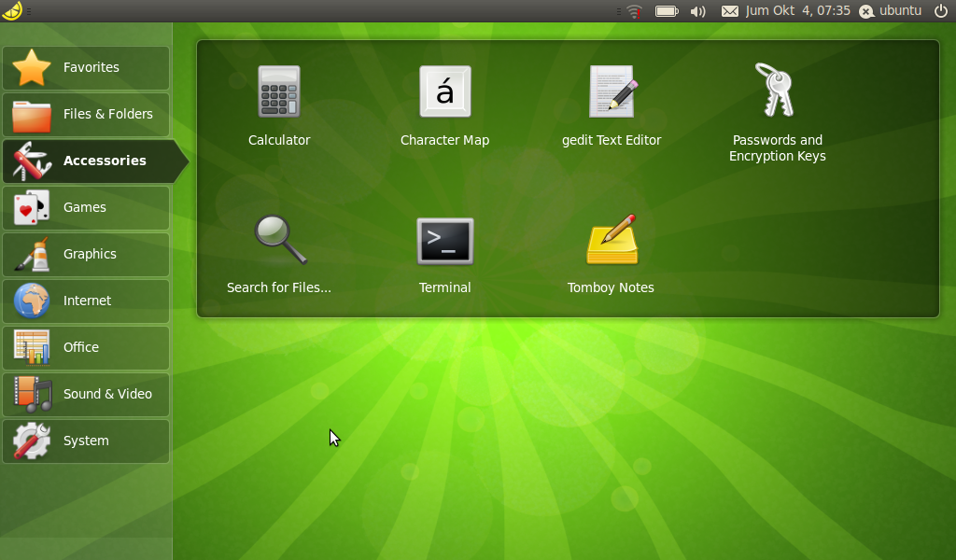Show the Graphics category
This screenshot has width=956, height=560.
pyautogui.click(x=86, y=255)
